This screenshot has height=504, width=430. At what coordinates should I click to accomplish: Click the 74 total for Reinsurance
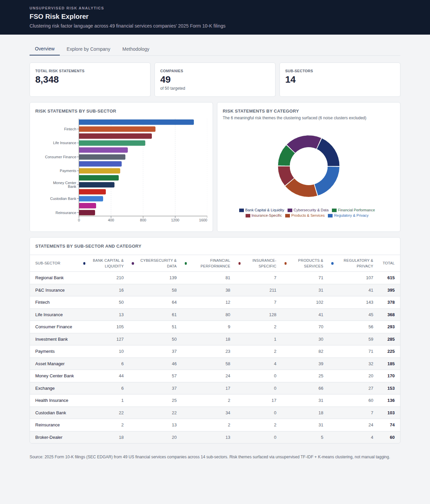tap(392, 425)
